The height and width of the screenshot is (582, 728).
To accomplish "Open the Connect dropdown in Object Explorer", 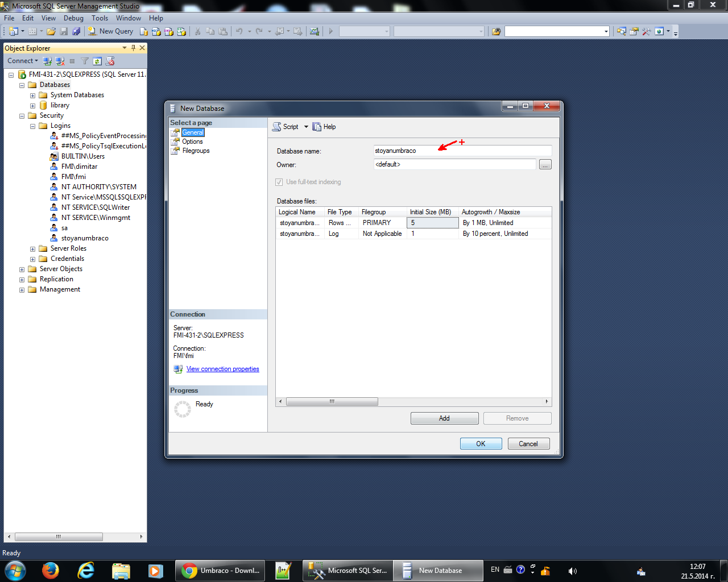I will (22, 61).
